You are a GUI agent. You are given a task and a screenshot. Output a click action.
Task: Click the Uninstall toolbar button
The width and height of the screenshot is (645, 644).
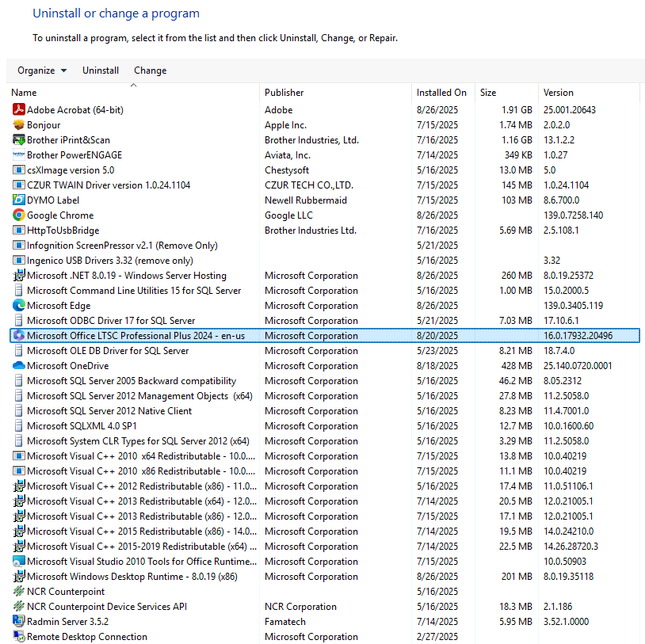pos(101,70)
